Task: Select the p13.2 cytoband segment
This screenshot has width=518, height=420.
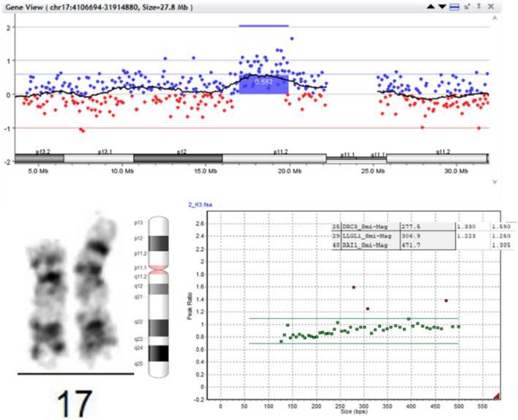Action: (40, 158)
